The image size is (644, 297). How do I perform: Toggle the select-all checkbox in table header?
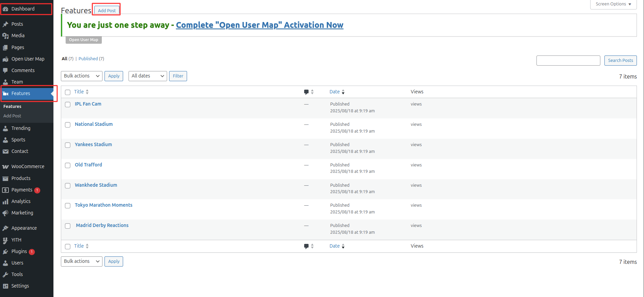tap(68, 92)
